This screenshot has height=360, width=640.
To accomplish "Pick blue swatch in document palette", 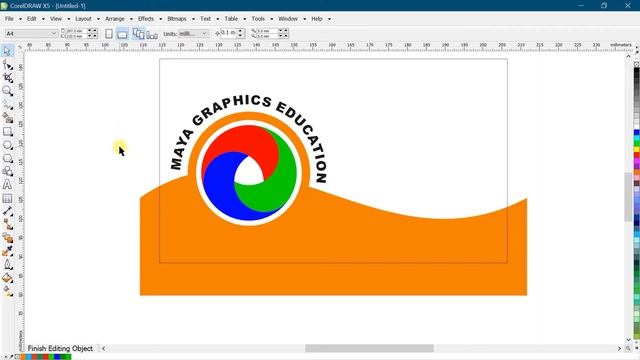I will tap(57, 357).
